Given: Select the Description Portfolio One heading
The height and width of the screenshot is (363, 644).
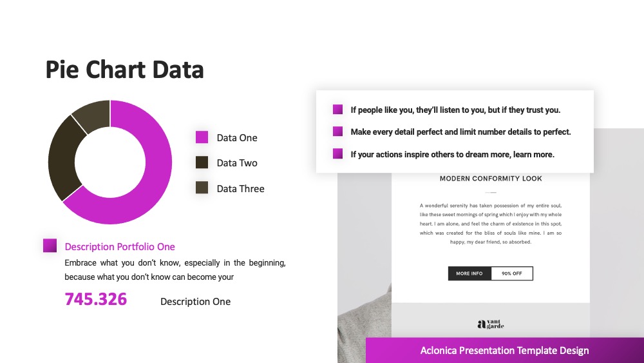Looking at the screenshot, I should 120,247.
